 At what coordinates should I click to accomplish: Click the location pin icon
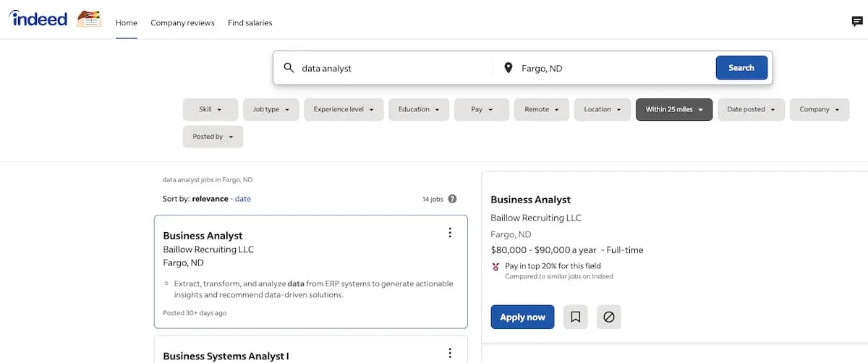coord(509,68)
